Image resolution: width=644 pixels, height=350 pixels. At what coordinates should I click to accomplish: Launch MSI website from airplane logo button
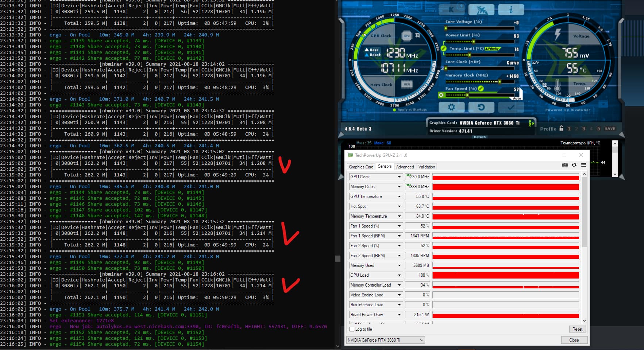coord(481,9)
